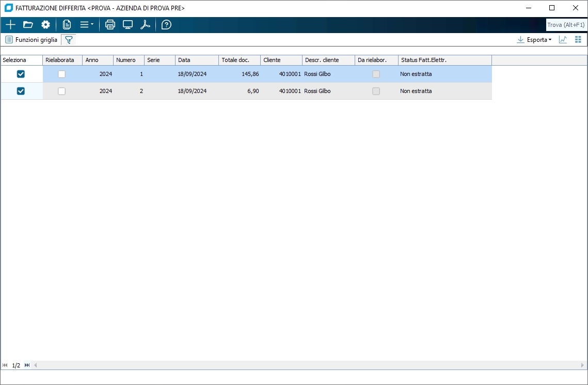
Task: Click the 1/2 record counter
Action: pyautogui.click(x=16, y=365)
